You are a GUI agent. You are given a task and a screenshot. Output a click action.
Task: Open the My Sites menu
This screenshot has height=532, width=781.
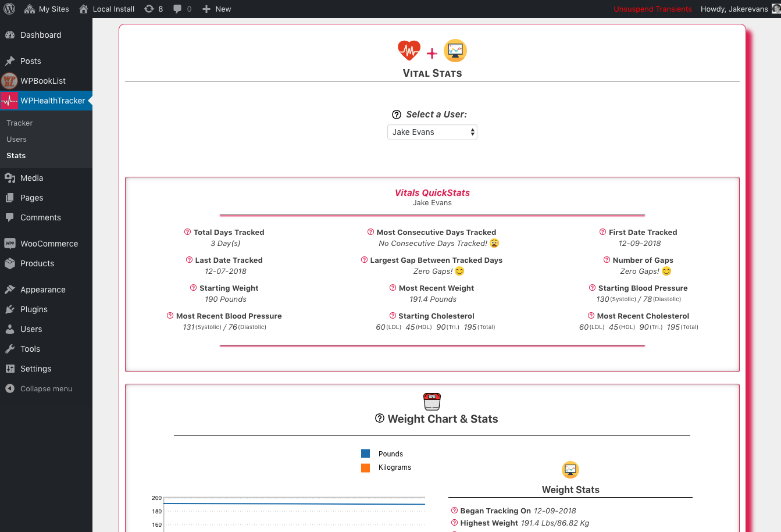(47, 9)
